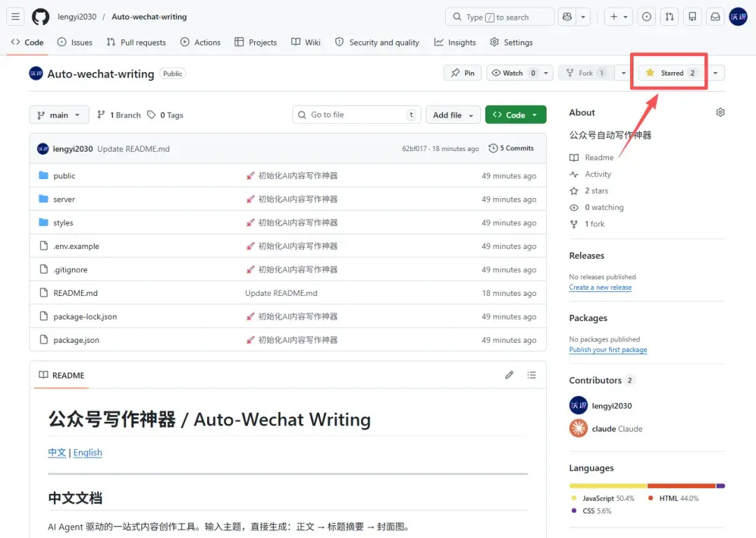The width and height of the screenshot is (756, 538).
Task: Edit README with the pencil icon
Action: (509, 375)
